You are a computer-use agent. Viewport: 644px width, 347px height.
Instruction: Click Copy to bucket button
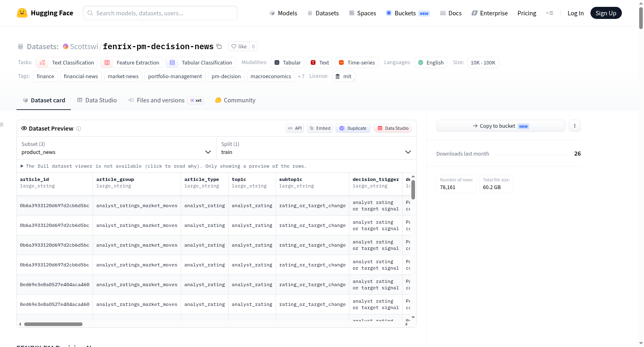[x=501, y=126]
